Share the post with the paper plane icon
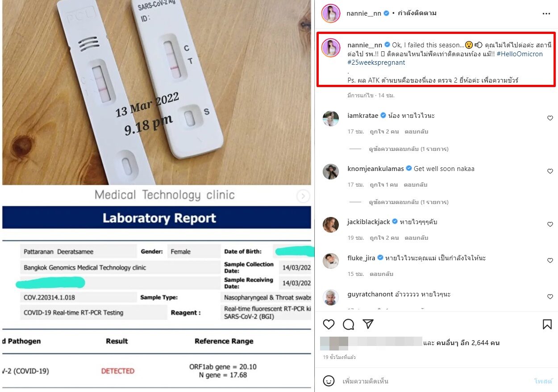The width and height of the screenshot is (558, 392). pos(368,324)
